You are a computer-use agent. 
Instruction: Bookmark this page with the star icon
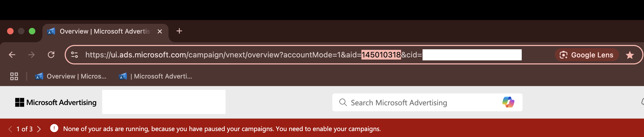click(630, 55)
